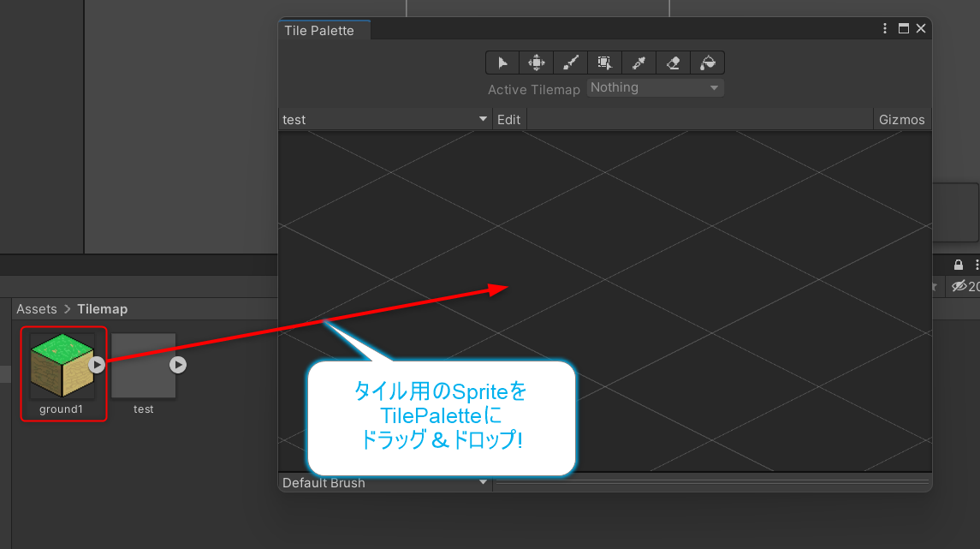This screenshot has height=549, width=980.
Task: Activate the Paint brush tool
Action: [571, 62]
